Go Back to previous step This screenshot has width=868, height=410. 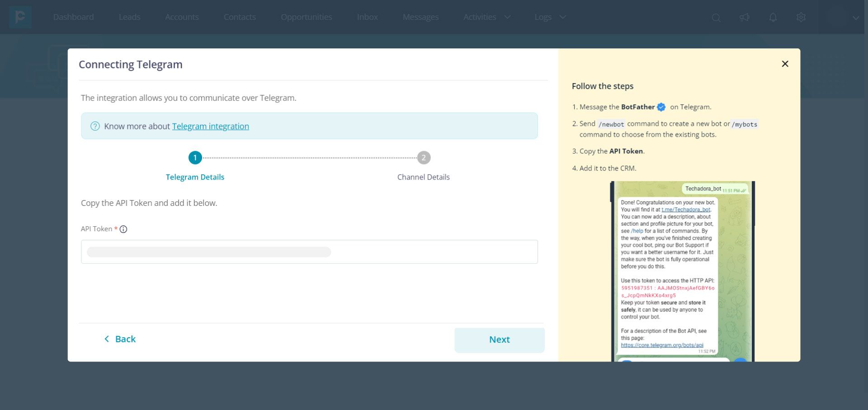pos(120,339)
